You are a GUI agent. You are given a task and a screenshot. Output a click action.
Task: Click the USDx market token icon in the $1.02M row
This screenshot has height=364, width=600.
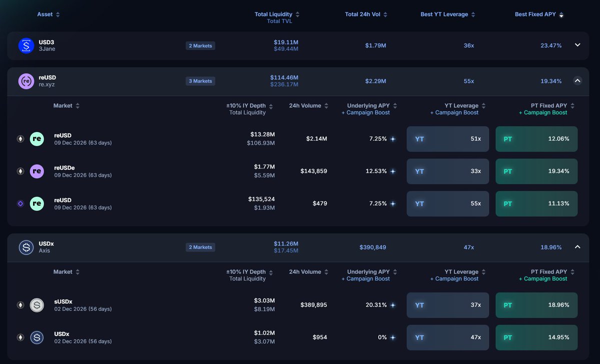(x=37, y=337)
